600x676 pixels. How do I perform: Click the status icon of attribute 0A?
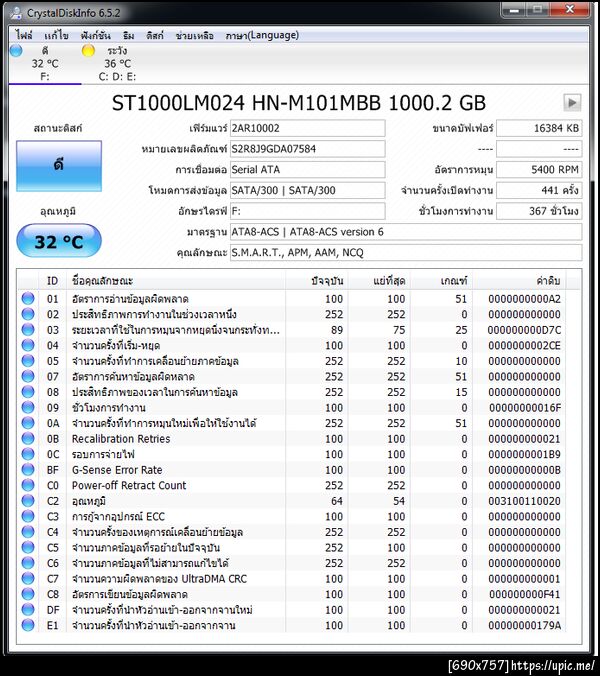click(x=28, y=423)
